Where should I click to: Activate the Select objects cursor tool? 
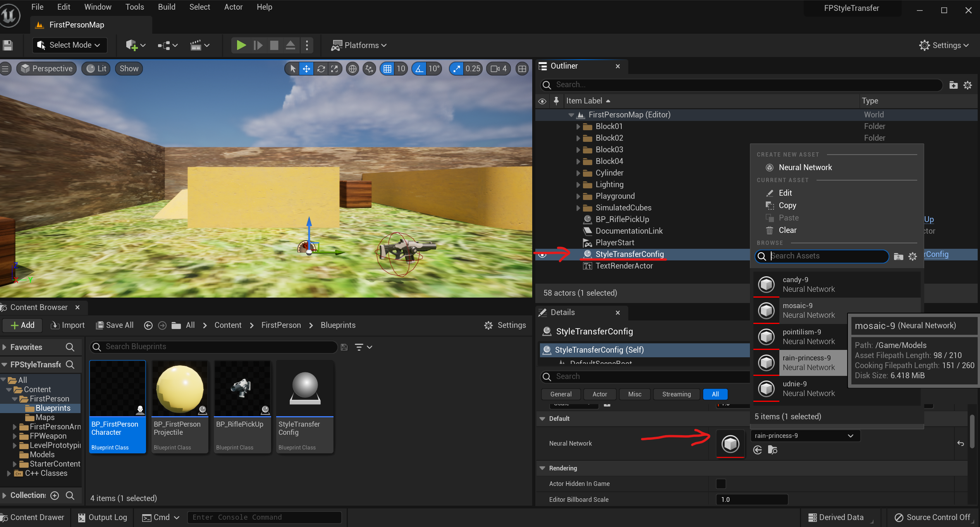[x=292, y=69]
